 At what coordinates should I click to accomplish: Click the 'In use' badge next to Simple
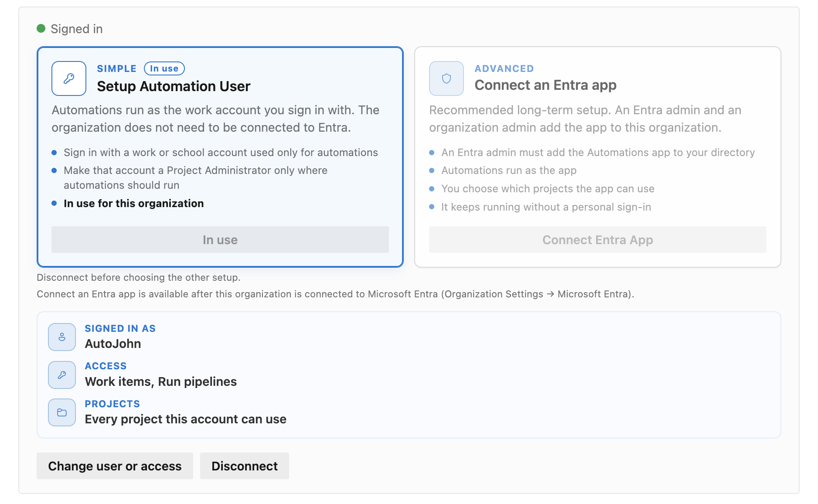[164, 68]
